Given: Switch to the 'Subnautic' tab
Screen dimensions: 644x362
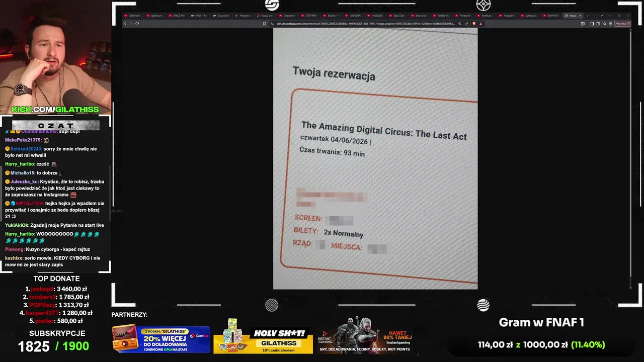Looking at the screenshot, I should click(529, 16).
